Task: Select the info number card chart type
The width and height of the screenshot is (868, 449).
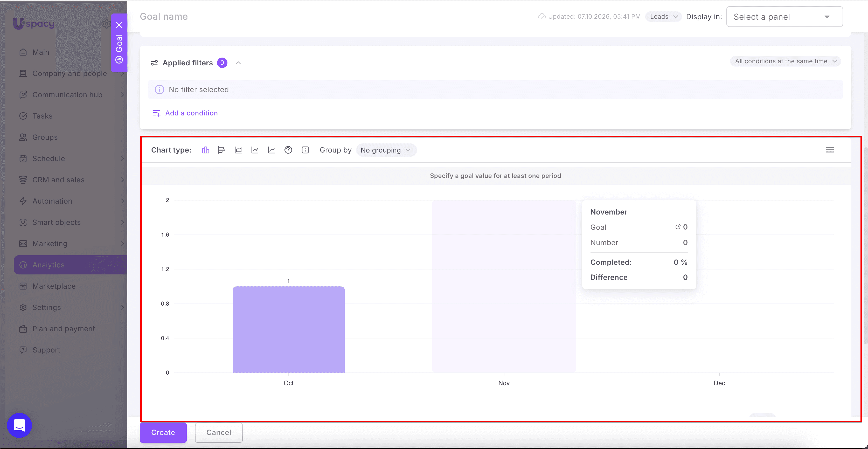Action: 305,150
